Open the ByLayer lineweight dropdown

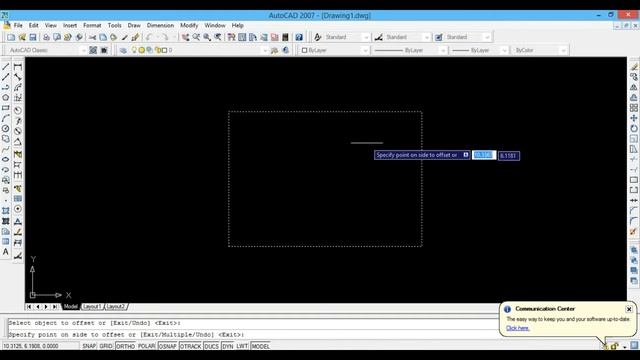point(504,50)
